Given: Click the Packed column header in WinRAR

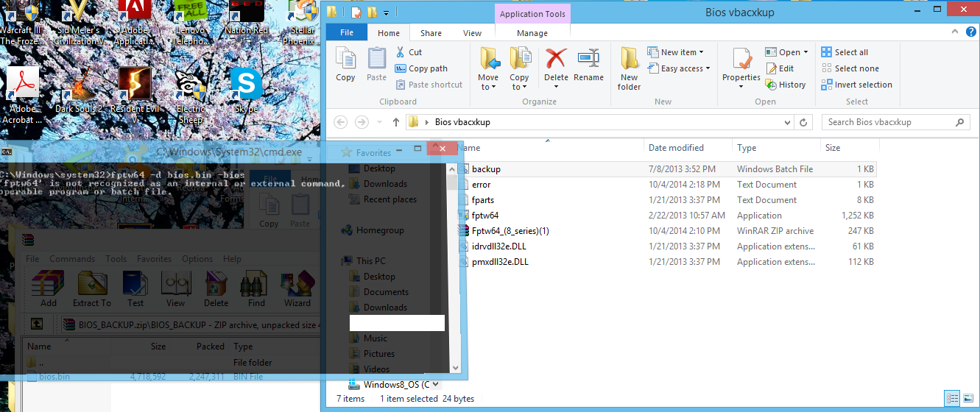Looking at the screenshot, I should [x=211, y=347].
